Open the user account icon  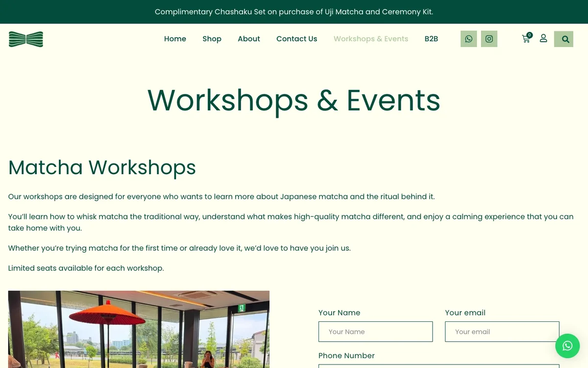point(543,38)
